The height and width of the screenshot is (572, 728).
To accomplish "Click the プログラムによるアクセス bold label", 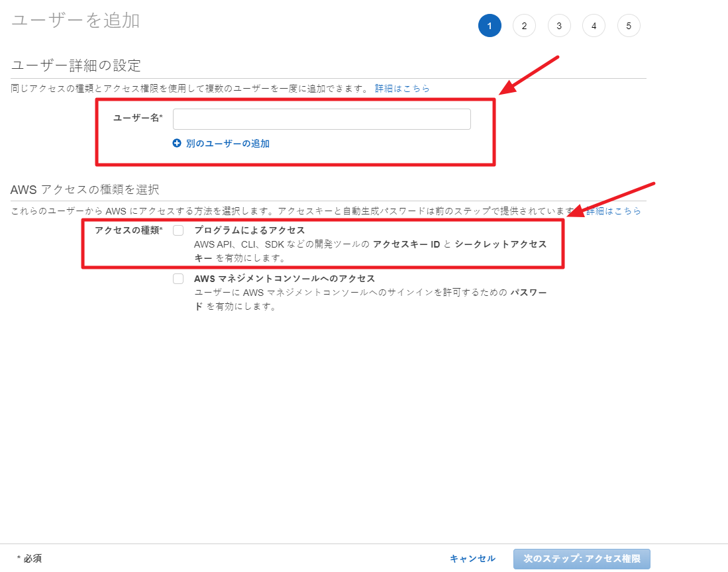I will click(249, 230).
